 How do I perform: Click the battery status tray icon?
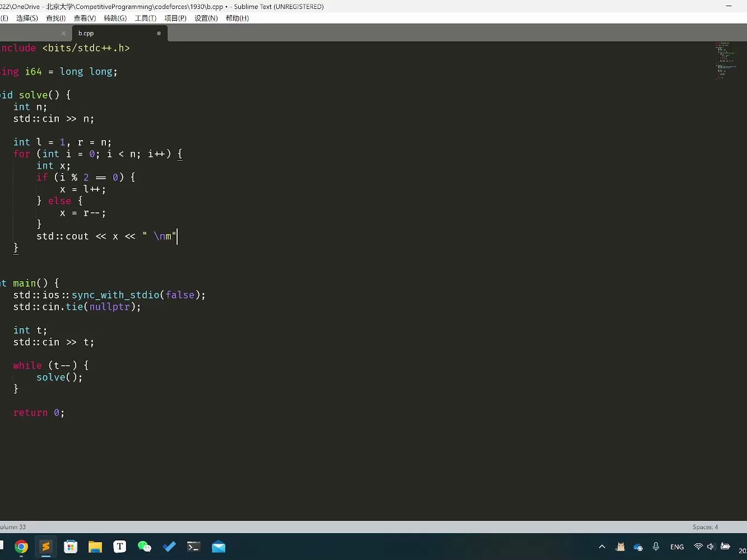click(x=726, y=547)
